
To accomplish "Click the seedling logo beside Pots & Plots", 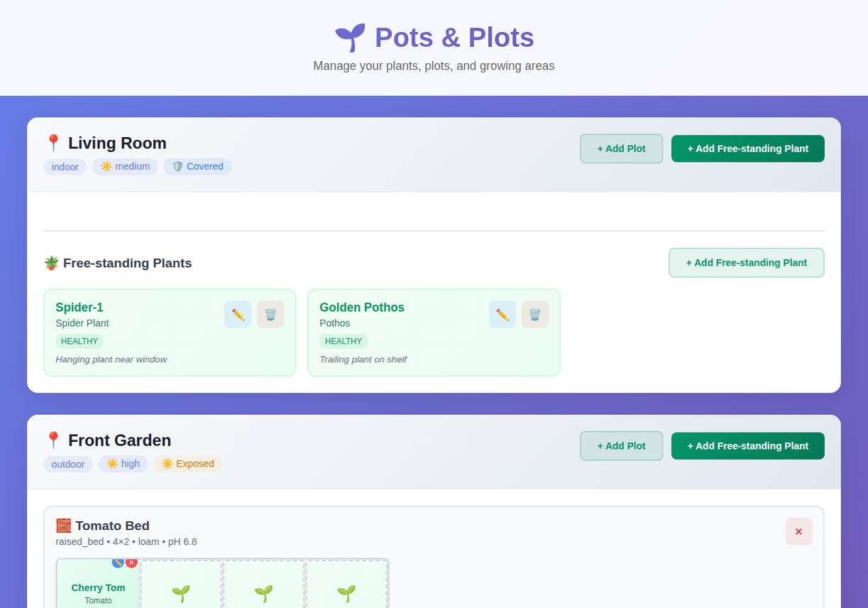I will coord(350,37).
